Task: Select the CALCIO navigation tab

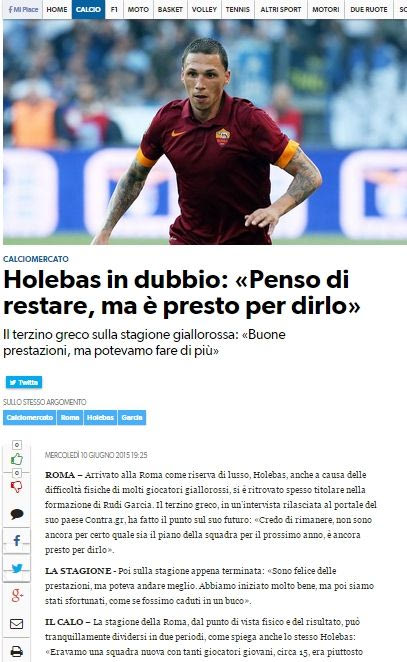Action: [88, 9]
